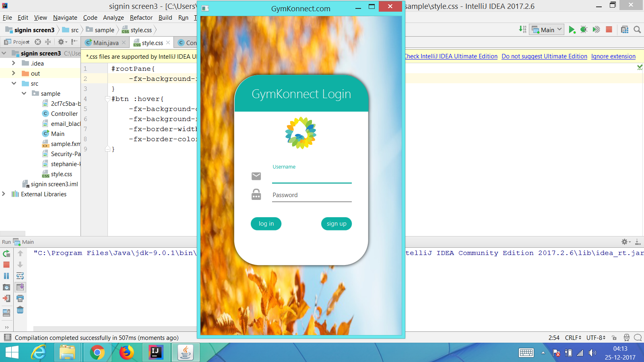This screenshot has width=644, height=362.
Task: Restore layout icon in Run panel
Action: [6, 313]
